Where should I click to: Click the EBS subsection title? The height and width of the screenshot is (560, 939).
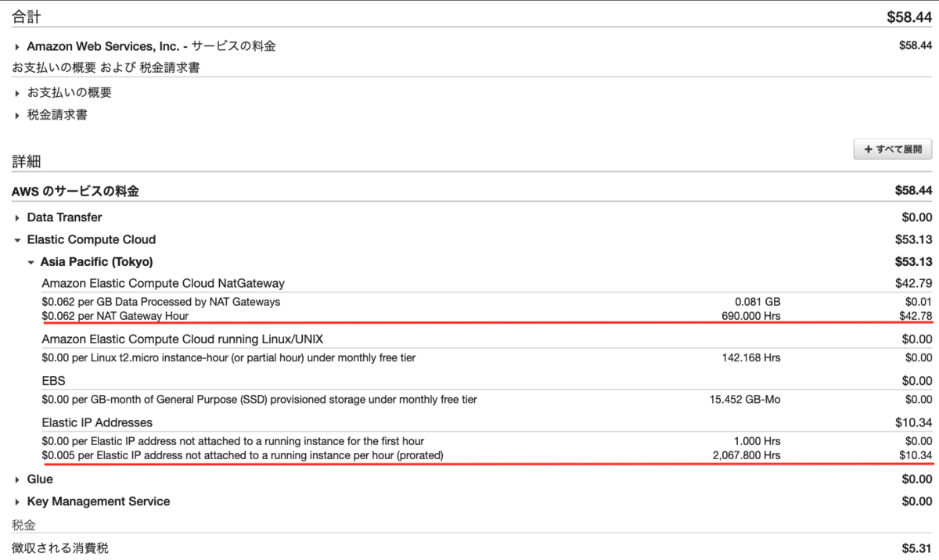53,381
